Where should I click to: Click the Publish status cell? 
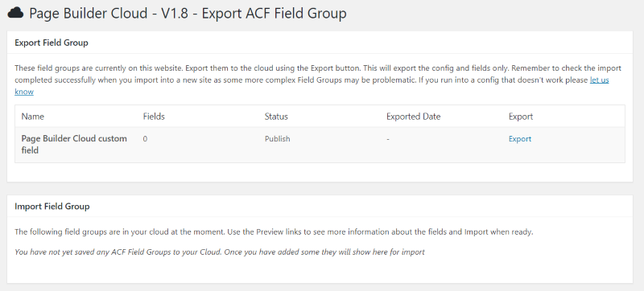click(x=277, y=139)
